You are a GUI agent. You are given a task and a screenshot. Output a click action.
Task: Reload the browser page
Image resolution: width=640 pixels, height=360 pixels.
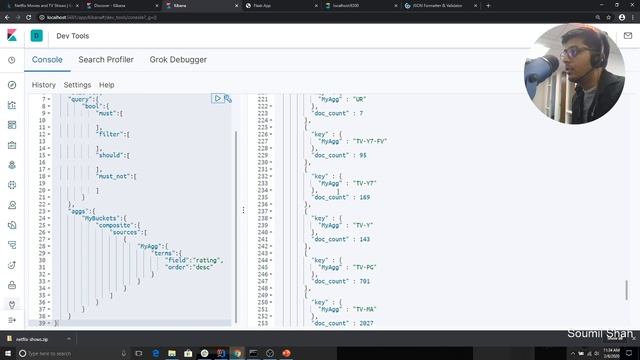pyautogui.click(x=29, y=18)
